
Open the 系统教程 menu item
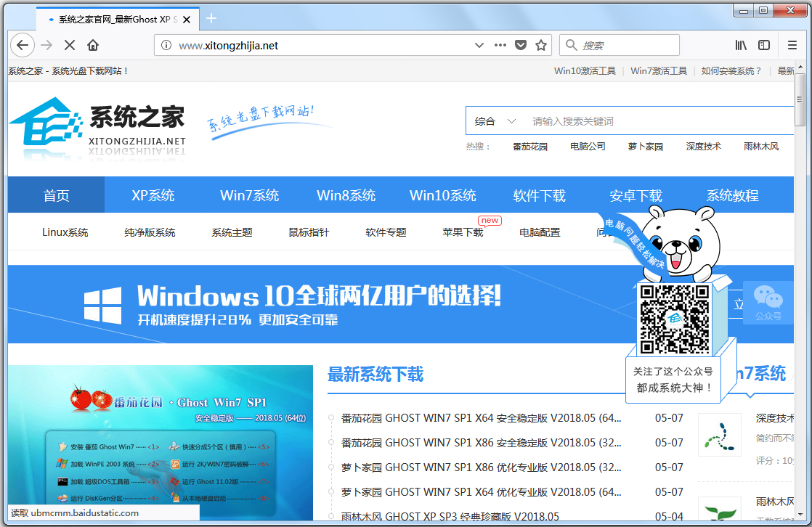click(732, 195)
